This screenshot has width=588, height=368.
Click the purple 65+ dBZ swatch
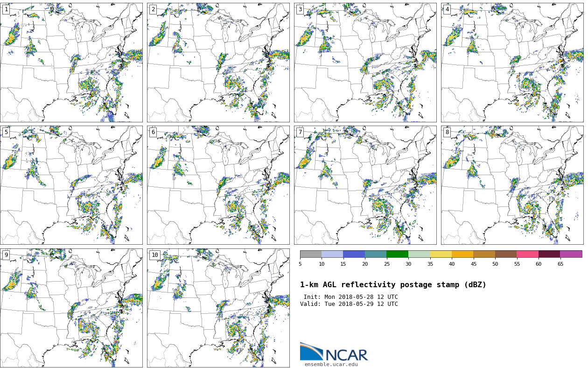click(571, 254)
